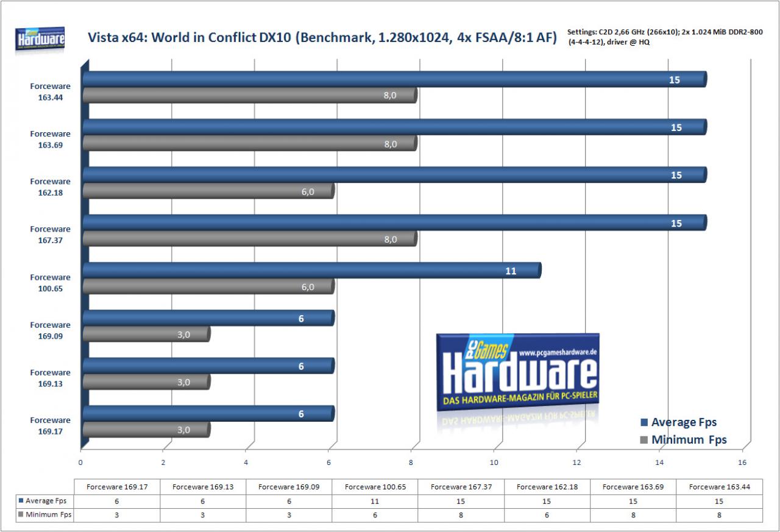Click the Average Fps table cell under Forceware 100.65
The width and height of the screenshot is (780, 532).
pos(374,501)
